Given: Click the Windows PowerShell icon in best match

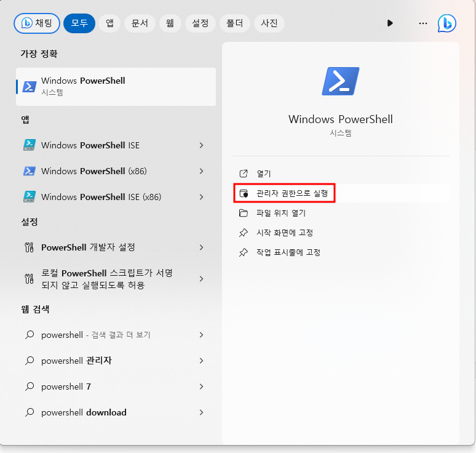Looking at the screenshot, I should (x=30, y=87).
